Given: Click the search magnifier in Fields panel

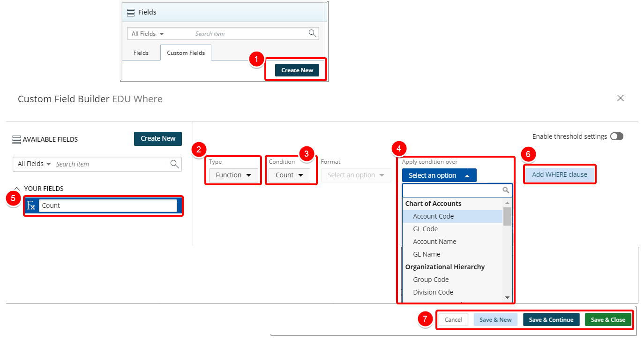Looking at the screenshot, I should [x=312, y=33].
